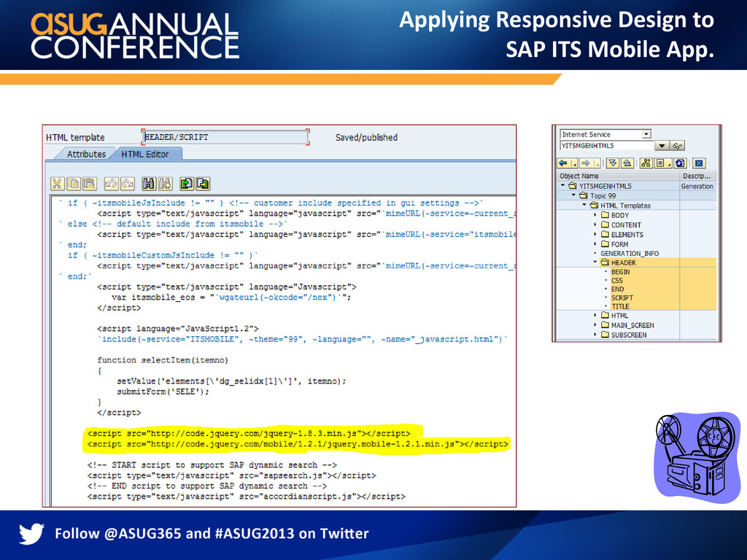Click the Descrip... column header
Image resolution: width=747 pixels, height=560 pixels.
698,176
